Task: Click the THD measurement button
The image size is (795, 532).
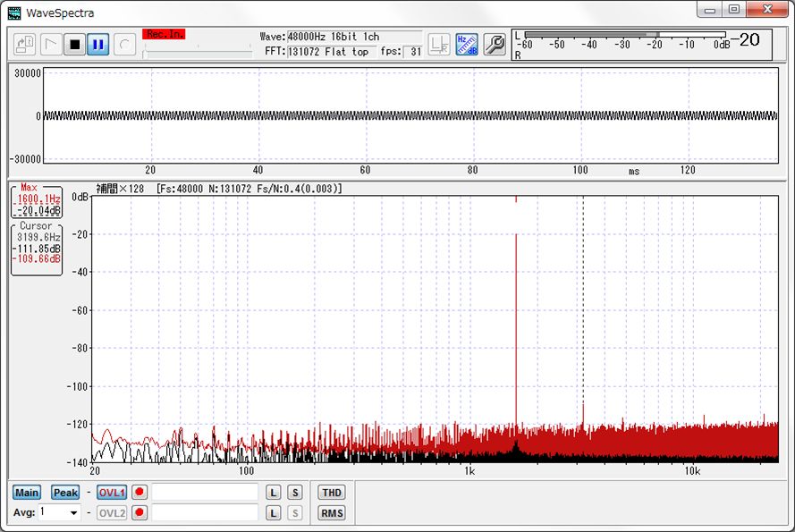Action: click(331, 493)
